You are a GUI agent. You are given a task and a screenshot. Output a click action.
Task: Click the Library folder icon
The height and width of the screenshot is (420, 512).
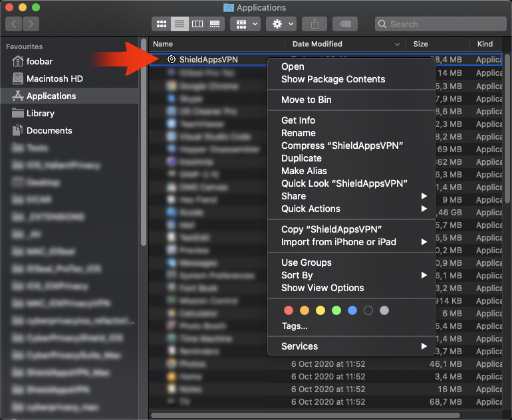click(18, 113)
